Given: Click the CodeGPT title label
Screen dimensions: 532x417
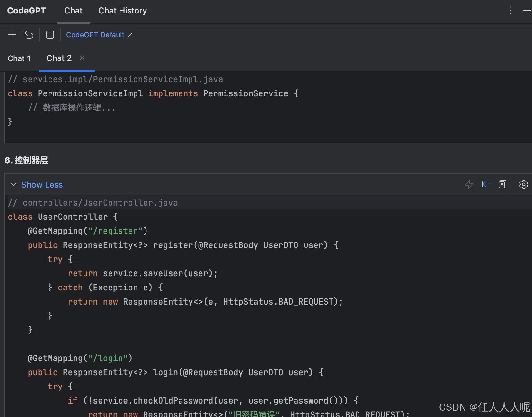Looking at the screenshot, I should pos(26,11).
